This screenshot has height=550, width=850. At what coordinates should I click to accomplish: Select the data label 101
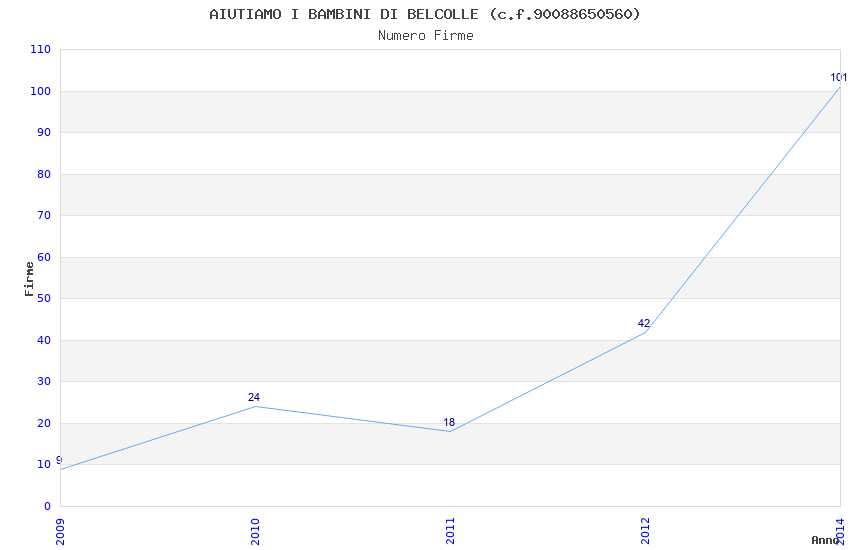point(838,77)
